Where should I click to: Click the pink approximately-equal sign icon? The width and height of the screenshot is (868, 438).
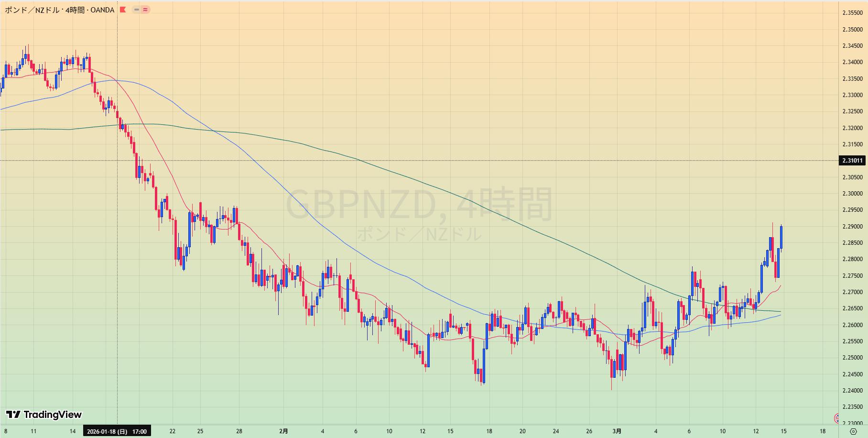[145, 10]
